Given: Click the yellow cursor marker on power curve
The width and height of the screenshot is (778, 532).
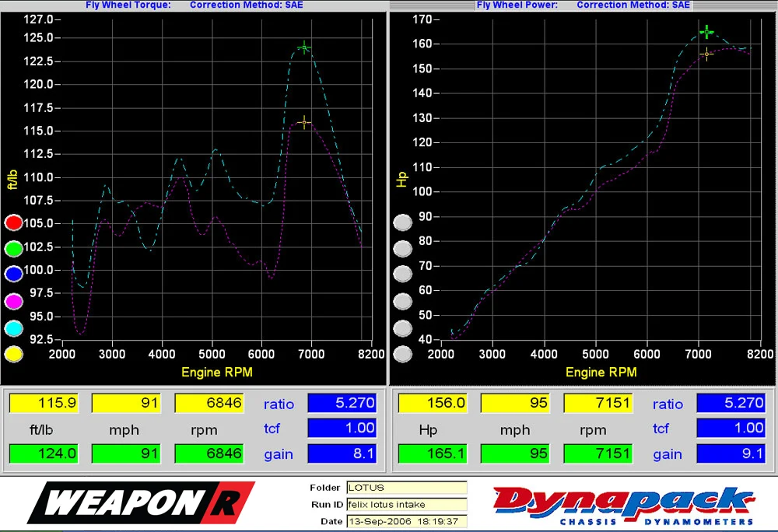Looking at the screenshot, I should [x=706, y=54].
